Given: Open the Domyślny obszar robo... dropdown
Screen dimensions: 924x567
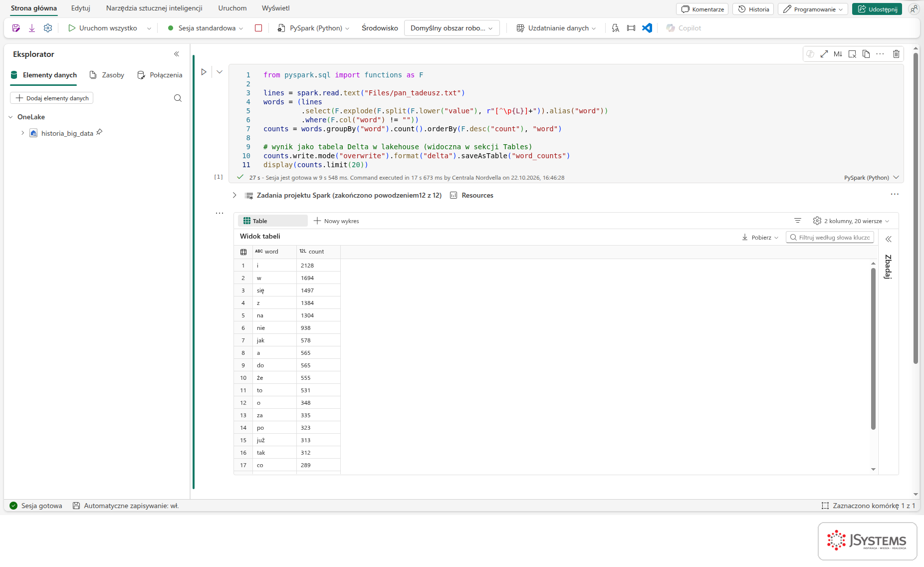Looking at the screenshot, I should tap(452, 28).
